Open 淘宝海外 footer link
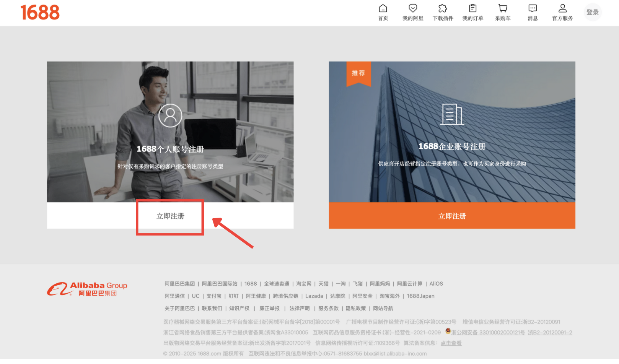This screenshot has height=364, width=619. pyautogui.click(x=389, y=296)
